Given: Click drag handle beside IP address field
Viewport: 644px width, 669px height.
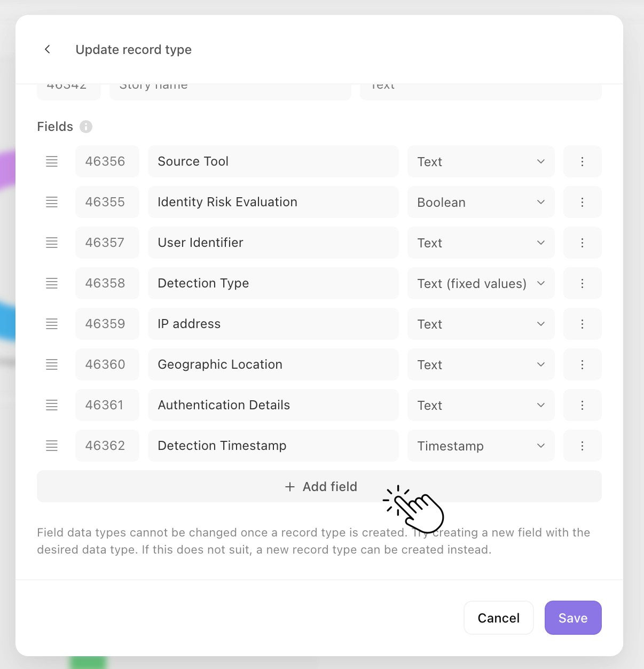Looking at the screenshot, I should 52,324.
